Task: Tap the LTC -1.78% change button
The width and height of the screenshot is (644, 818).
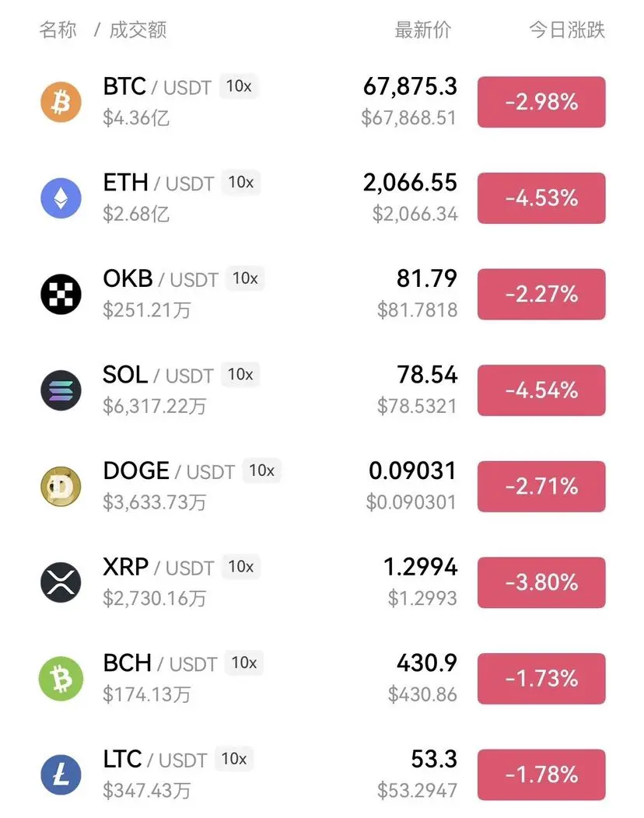Action: point(541,774)
